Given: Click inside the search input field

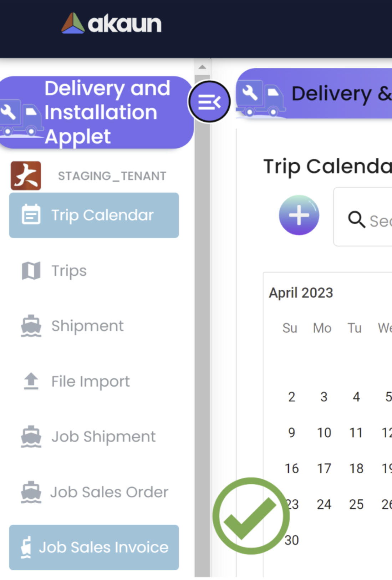Looking at the screenshot, I should coord(380,221).
